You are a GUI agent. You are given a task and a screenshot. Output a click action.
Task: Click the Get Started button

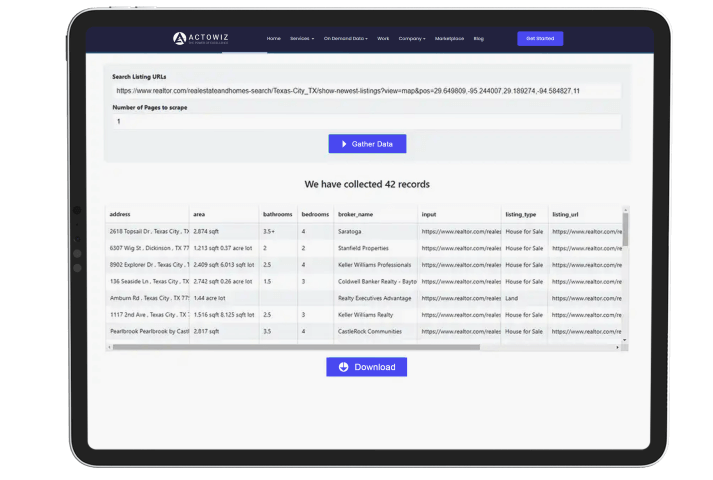point(540,39)
